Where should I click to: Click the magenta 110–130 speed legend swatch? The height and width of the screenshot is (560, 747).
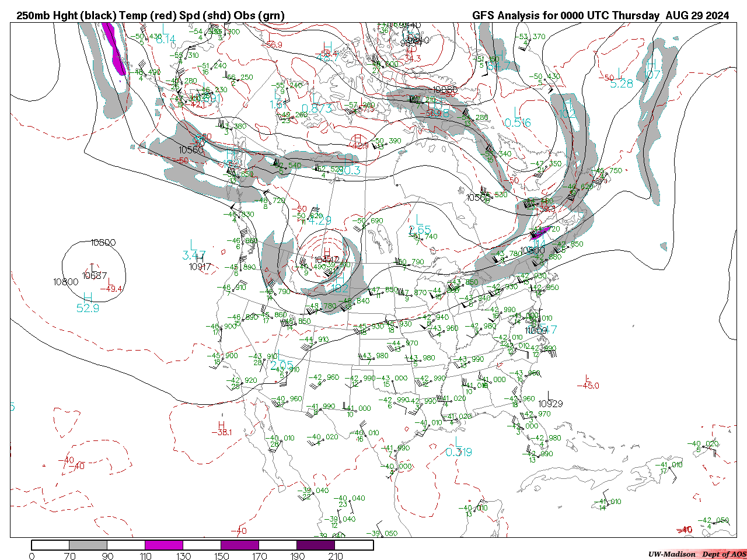(164, 545)
